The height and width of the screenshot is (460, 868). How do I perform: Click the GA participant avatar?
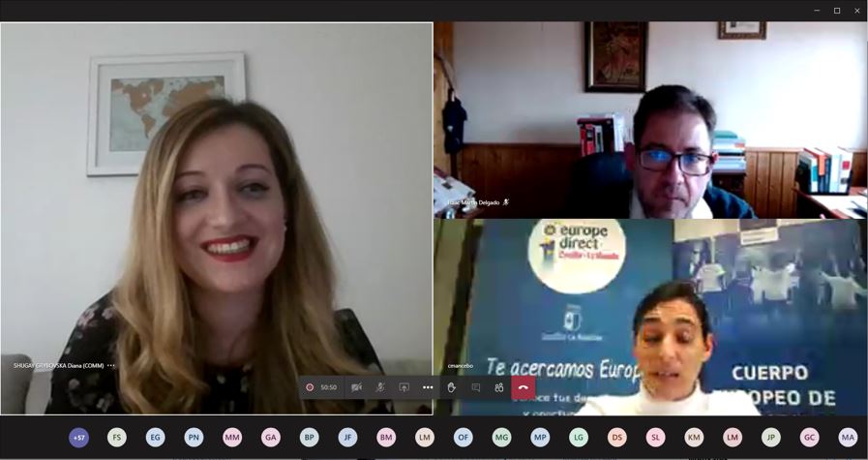[271, 438]
